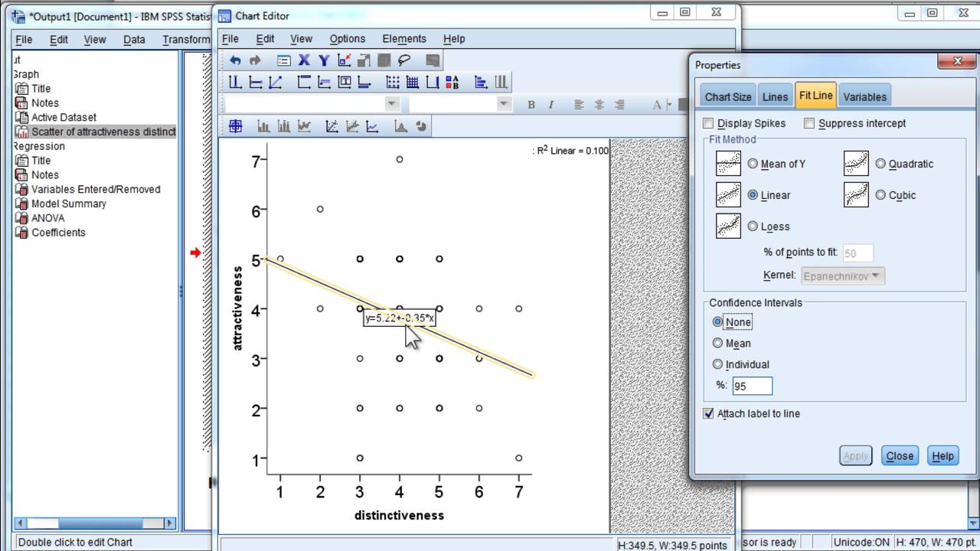Uncheck Attach label to line
Viewport: 980px width, 551px height.
(x=708, y=413)
